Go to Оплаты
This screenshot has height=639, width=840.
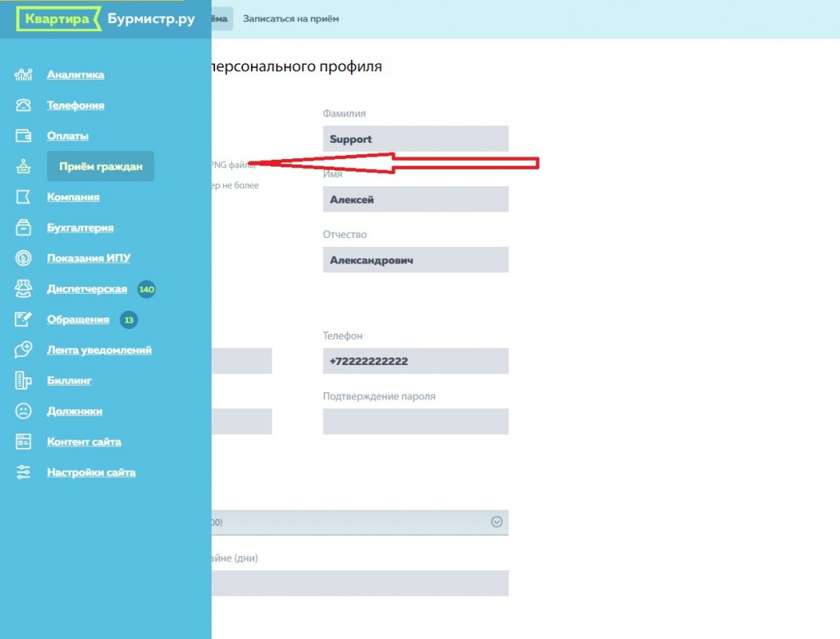tap(67, 135)
